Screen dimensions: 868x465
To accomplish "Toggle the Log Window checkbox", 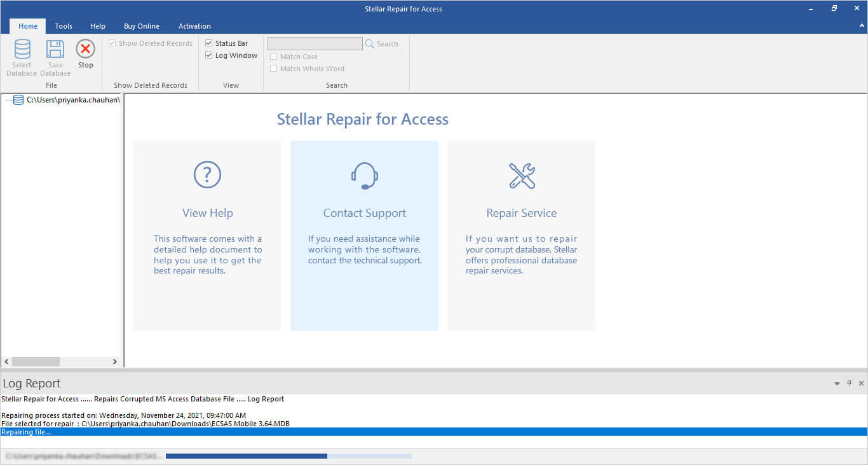I will click(x=209, y=55).
